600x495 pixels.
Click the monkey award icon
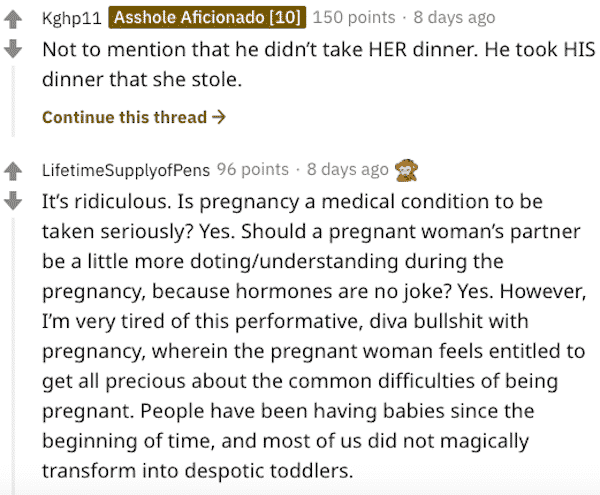point(406,170)
